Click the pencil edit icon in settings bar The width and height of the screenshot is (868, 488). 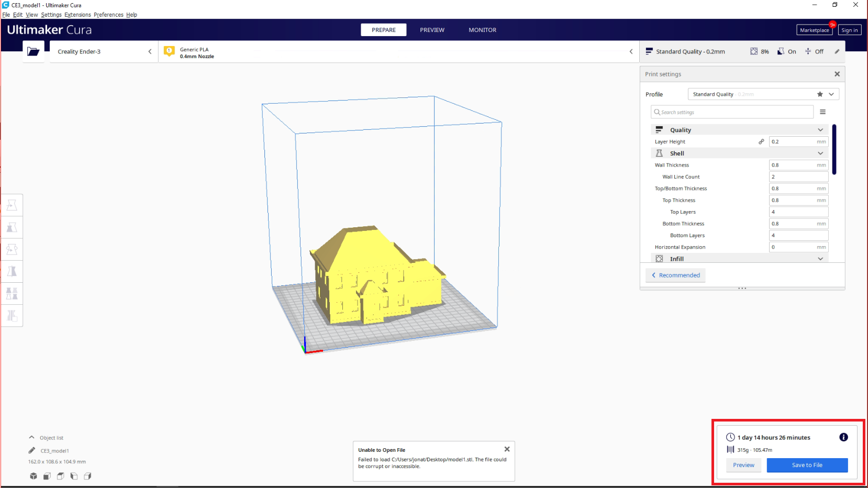tap(837, 51)
